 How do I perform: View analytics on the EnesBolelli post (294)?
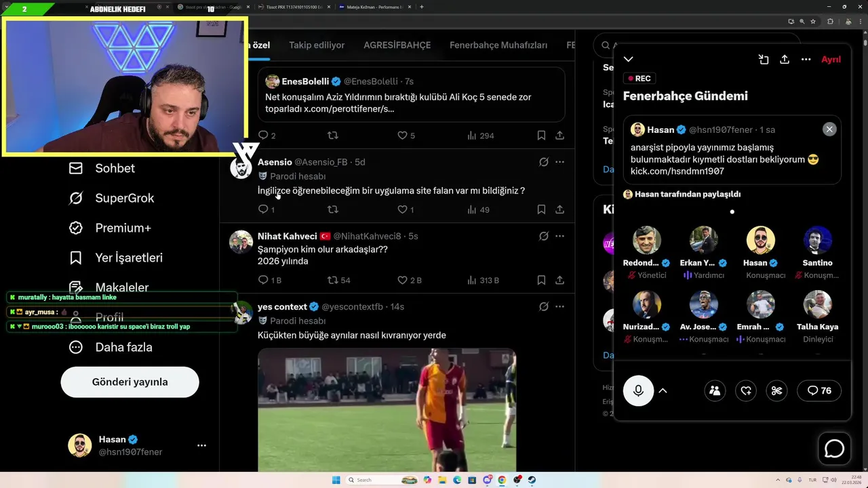[x=481, y=136]
